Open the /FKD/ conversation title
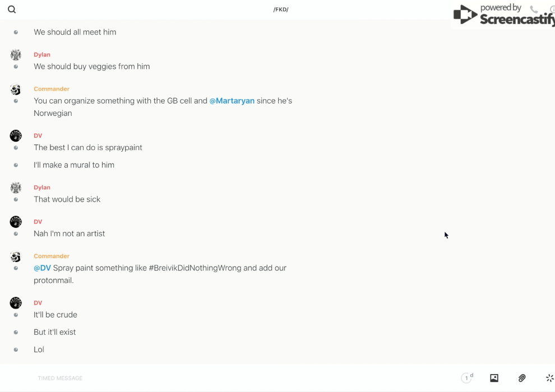This screenshot has width=555, height=392. point(280,10)
